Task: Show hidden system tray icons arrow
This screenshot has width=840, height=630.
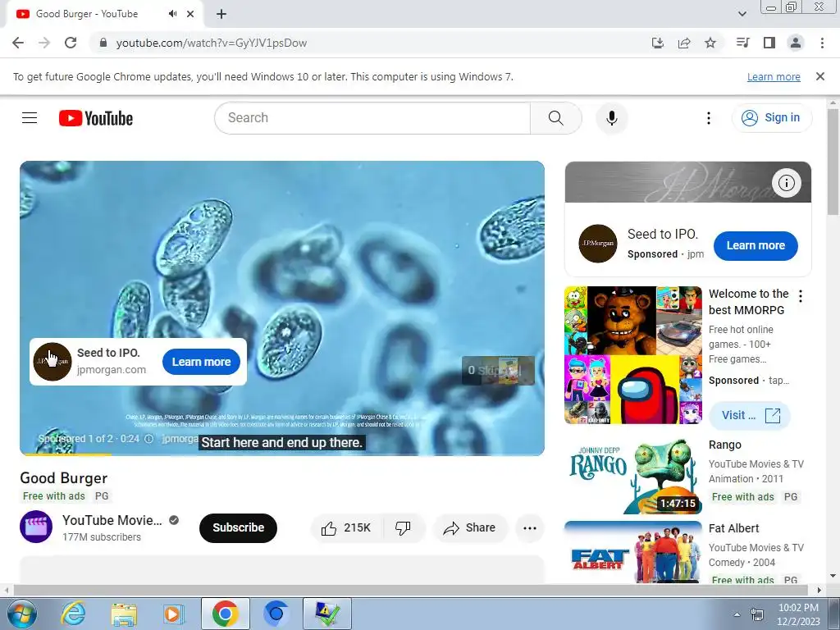Action: pos(737,614)
